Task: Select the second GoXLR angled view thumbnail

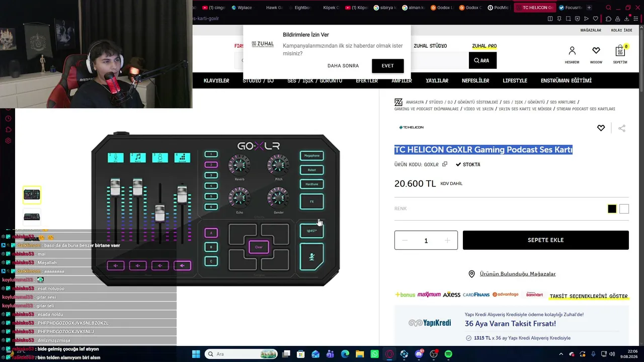Action: [32, 217]
